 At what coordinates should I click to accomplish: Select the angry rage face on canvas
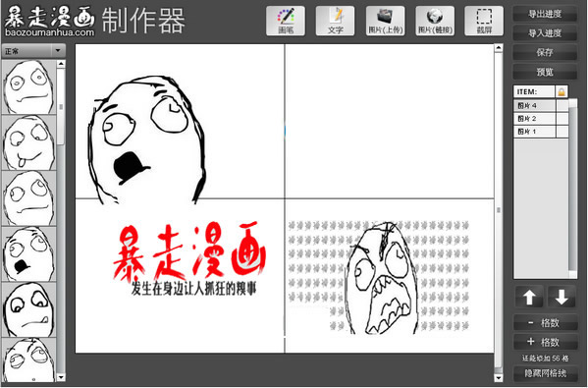(381, 278)
